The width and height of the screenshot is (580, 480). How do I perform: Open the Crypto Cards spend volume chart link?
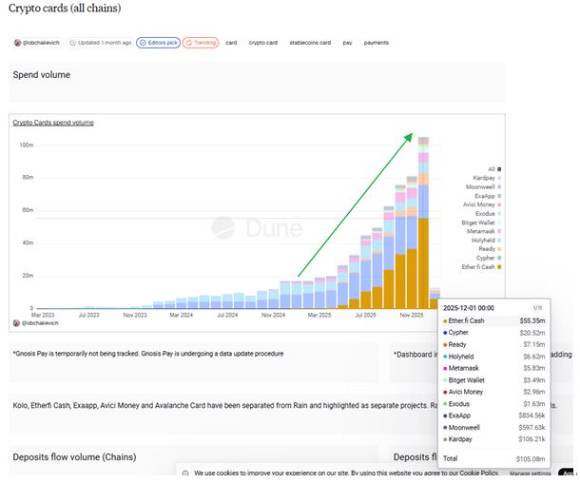(x=53, y=123)
